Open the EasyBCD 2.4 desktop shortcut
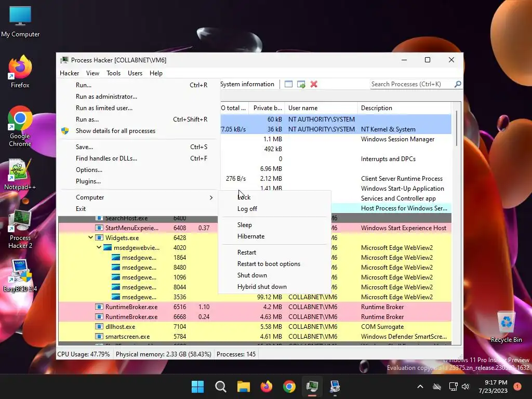The image size is (532, 399). click(20, 276)
